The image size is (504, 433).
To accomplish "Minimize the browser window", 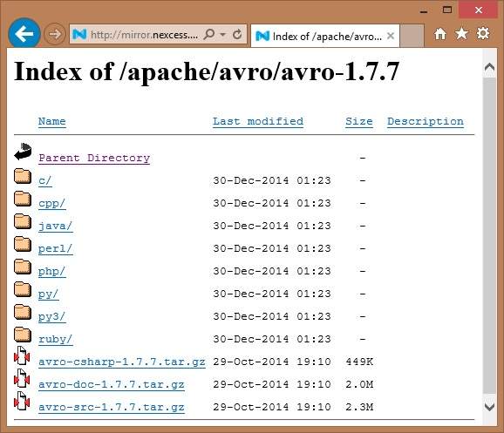I will pyautogui.click(x=424, y=10).
